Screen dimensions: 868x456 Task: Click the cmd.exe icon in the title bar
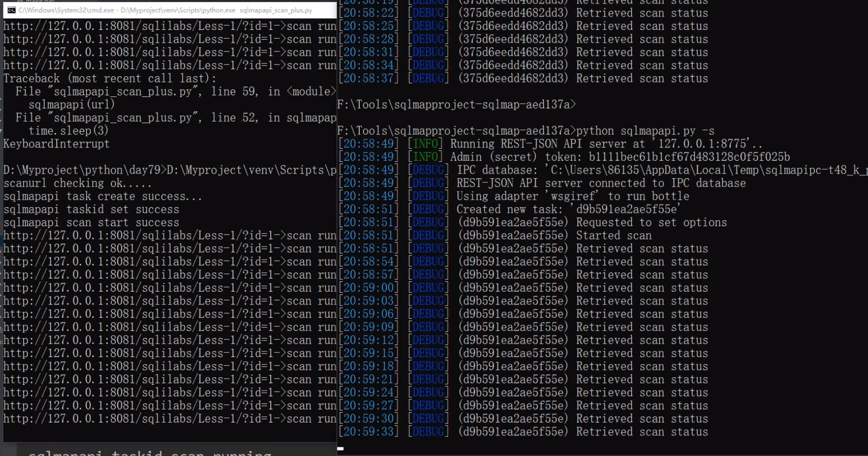click(11, 10)
